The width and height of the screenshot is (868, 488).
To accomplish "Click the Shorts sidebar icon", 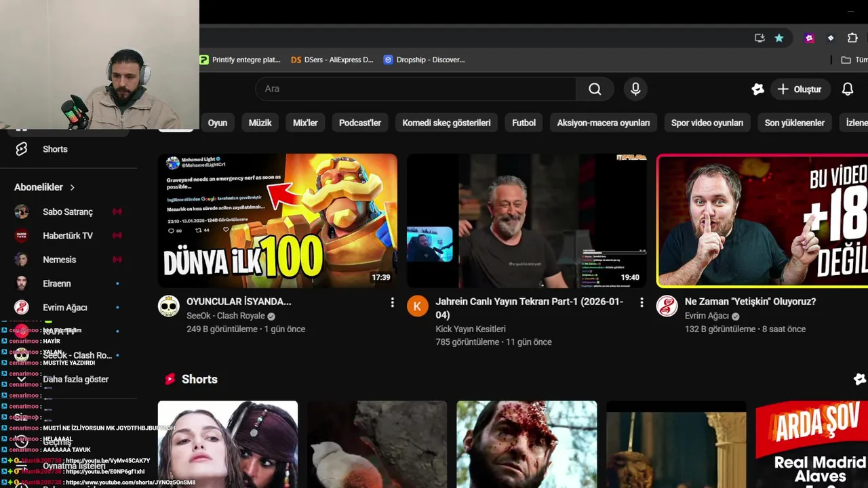I will (x=22, y=149).
